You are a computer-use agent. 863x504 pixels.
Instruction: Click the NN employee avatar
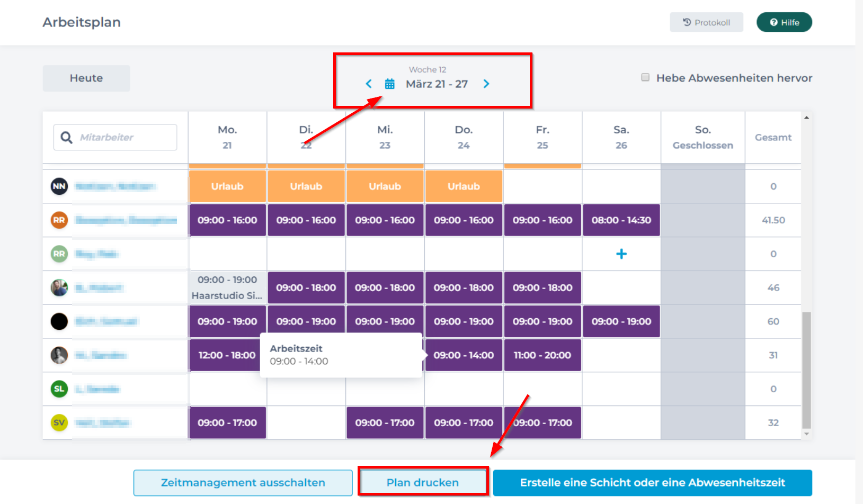coord(59,186)
